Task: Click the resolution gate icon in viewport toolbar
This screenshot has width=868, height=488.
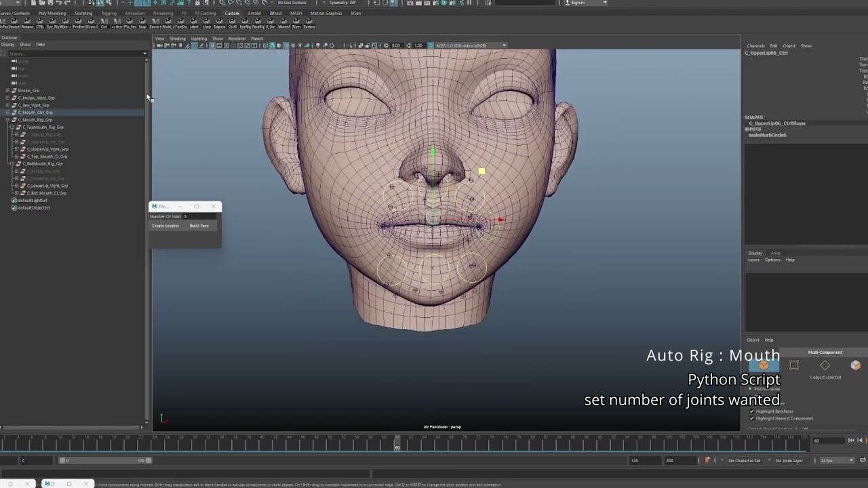Action: [x=226, y=45]
